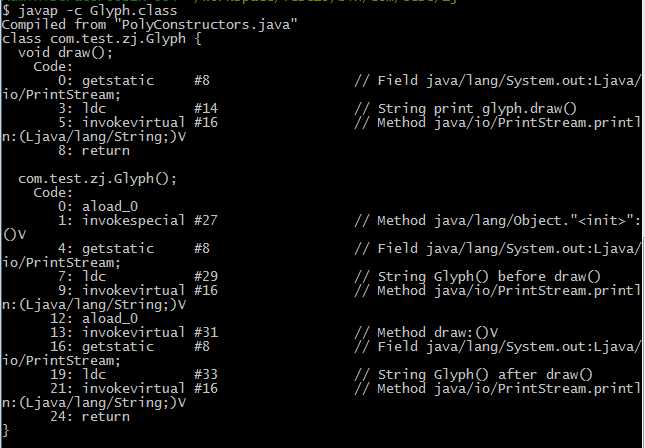Click the 12: aload_0 instruction
Image resolution: width=645 pixels, height=448 pixels.
click(94, 318)
